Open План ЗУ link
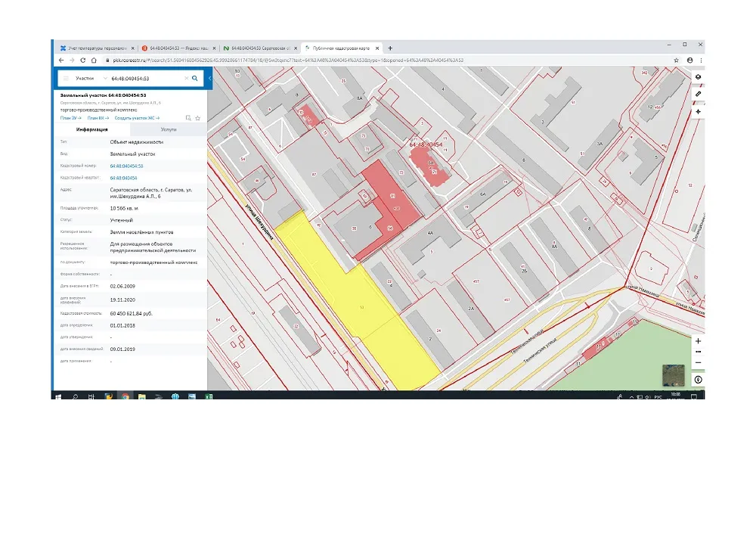Screen dimensions: 756x534 [x=70, y=118]
